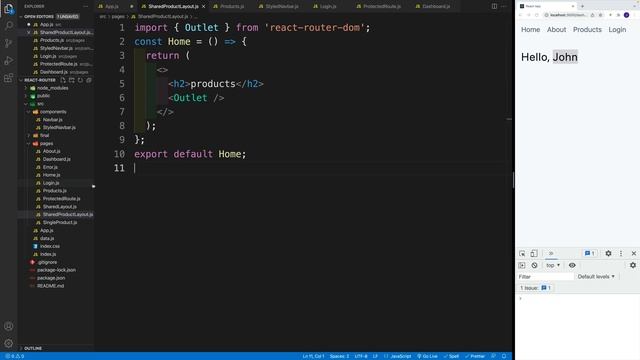
Task: Click Products link in browser page
Action: (587, 30)
